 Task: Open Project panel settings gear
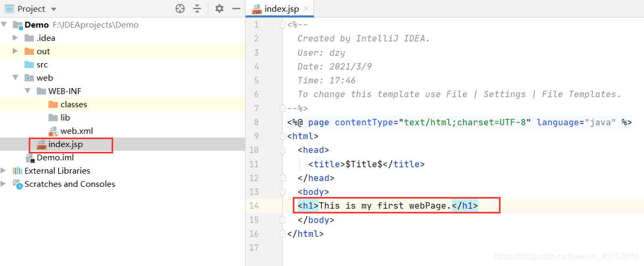(219, 8)
